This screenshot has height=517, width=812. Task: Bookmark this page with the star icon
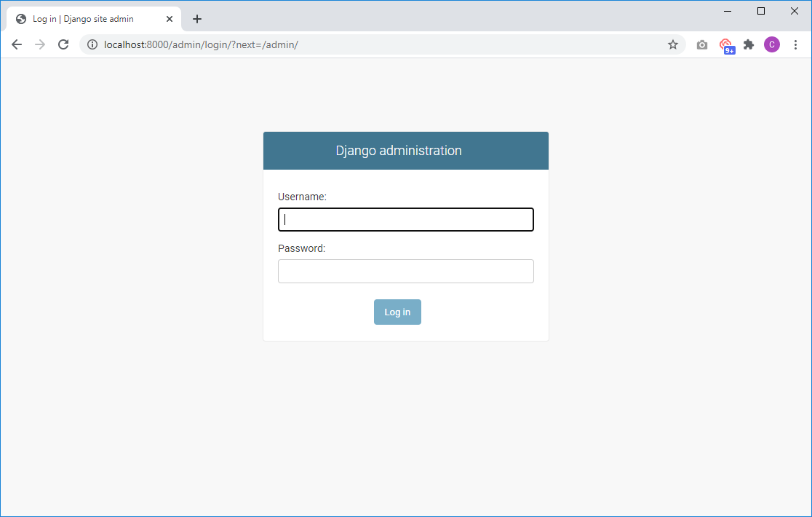pos(673,44)
